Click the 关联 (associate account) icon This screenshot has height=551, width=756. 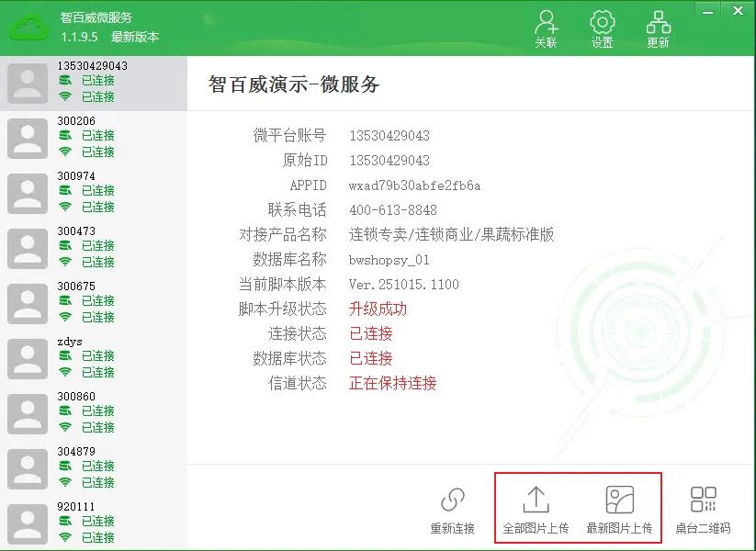pyautogui.click(x=546, y=28)
